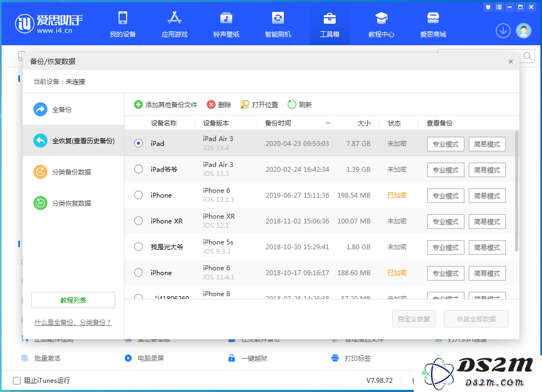Select the iPad爷爷 backup radio button
Image resolution: width=542 pixels, height=392 pixels.
pyautogui.click(x=138, y=169)
